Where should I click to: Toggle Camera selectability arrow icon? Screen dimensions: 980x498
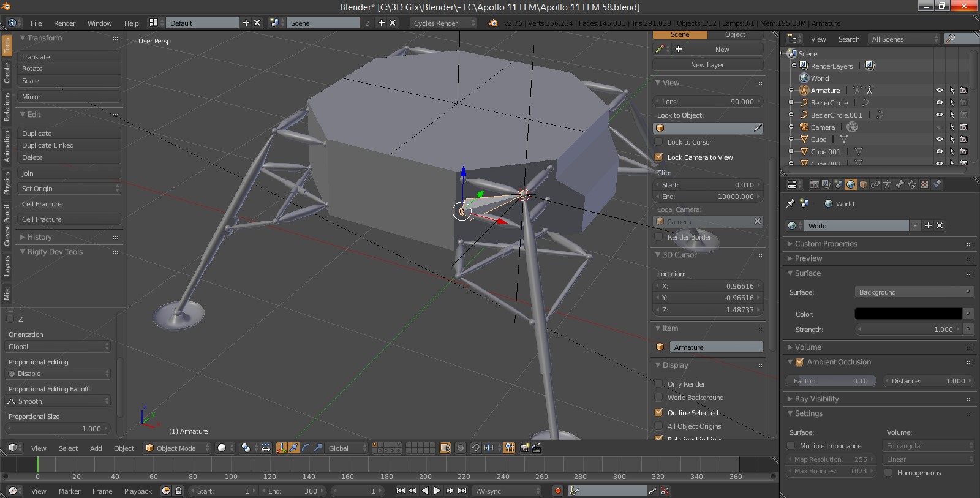click(952, 127)
